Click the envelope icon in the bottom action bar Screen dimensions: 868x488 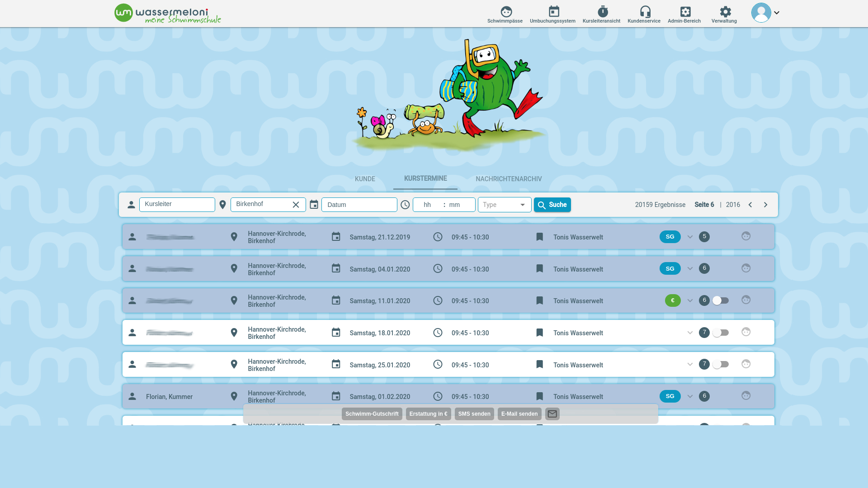552,414
